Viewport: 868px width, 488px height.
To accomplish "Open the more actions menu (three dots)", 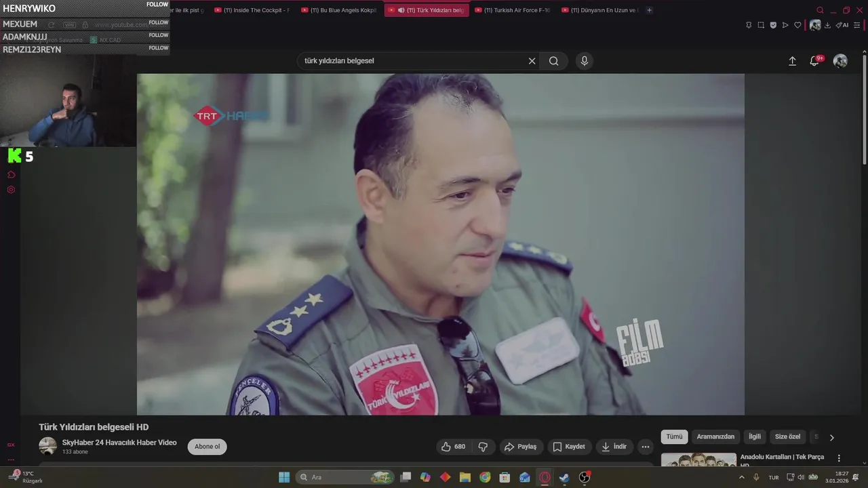I will [x=646, y=447].
